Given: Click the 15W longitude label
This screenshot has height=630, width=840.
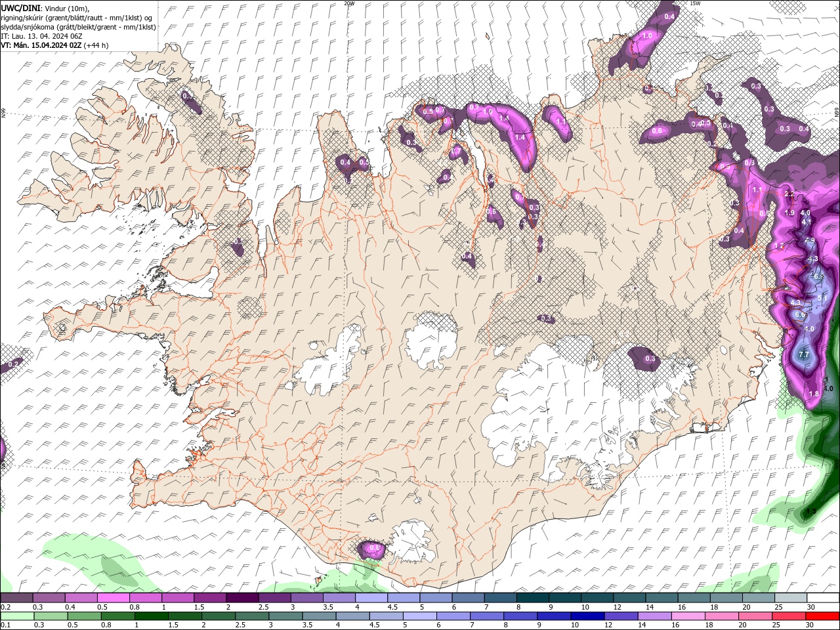Looking at the screenshot, I should click(x=695, y=3).
